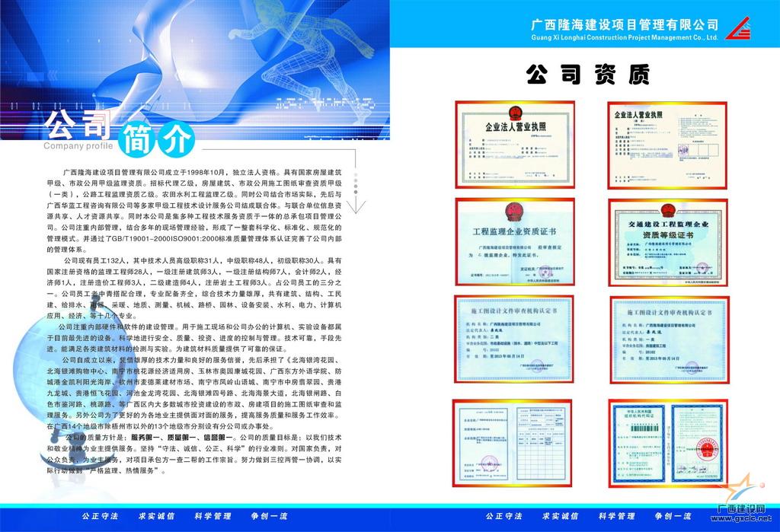Click the line containing GB/T19001-2000ISO9001:2000
The width and height of the screenshot is (780, 532).
click(194, 239)
